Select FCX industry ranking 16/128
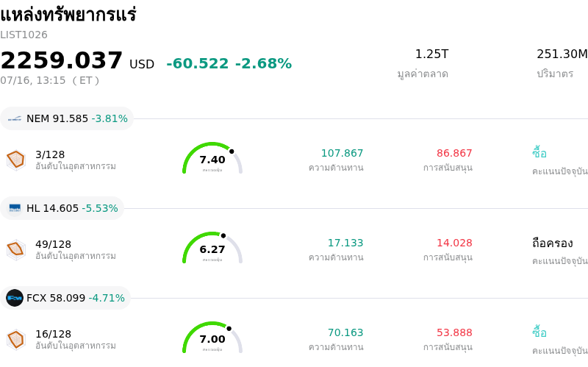This screenshot has height=367, width=588. [x=53, y=334]
